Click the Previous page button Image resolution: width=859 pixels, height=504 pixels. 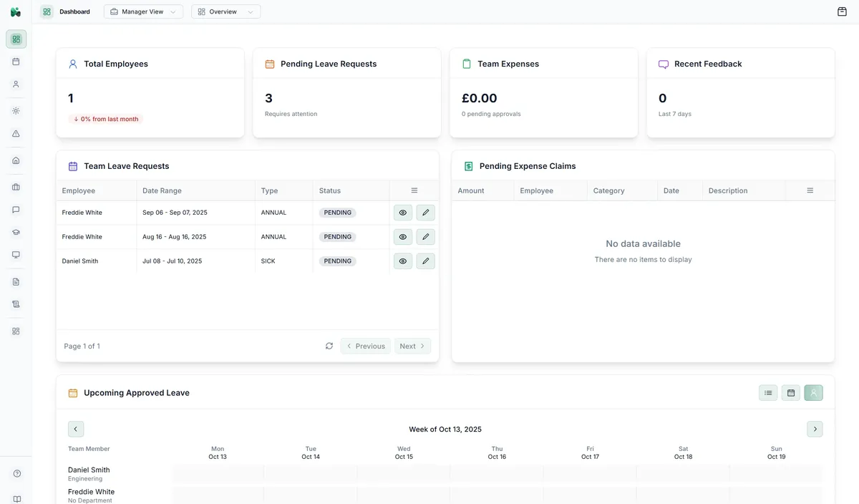[366, 346]
